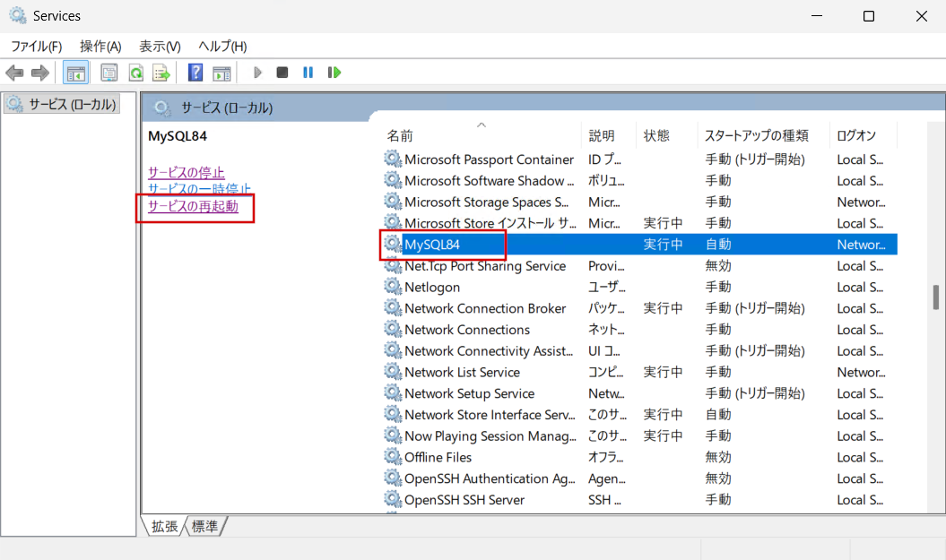Minimize the Services window
The height and width of the screenshot is (560, 946).
[817, 15]
